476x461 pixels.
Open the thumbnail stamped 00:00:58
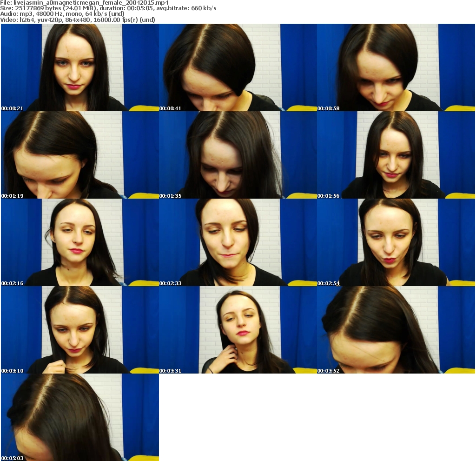[396, 67]
